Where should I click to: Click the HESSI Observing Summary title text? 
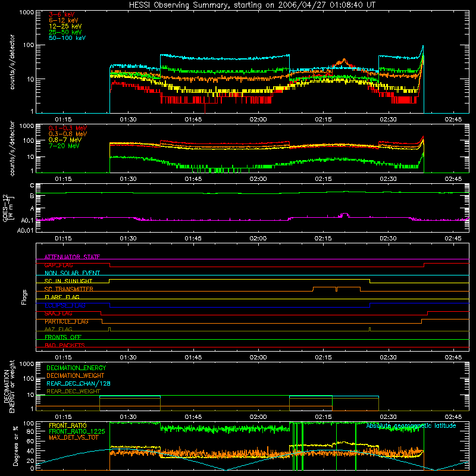point(252,5)
